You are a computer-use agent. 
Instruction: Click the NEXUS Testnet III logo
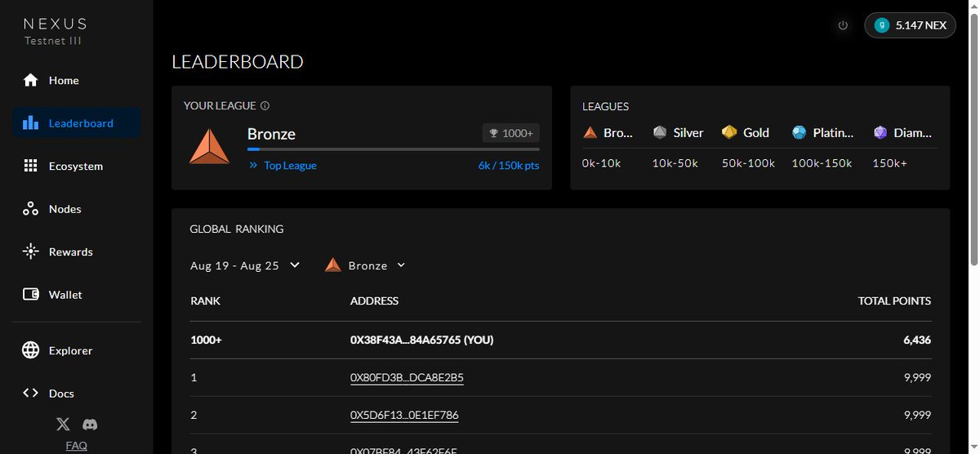pos(55,31)
